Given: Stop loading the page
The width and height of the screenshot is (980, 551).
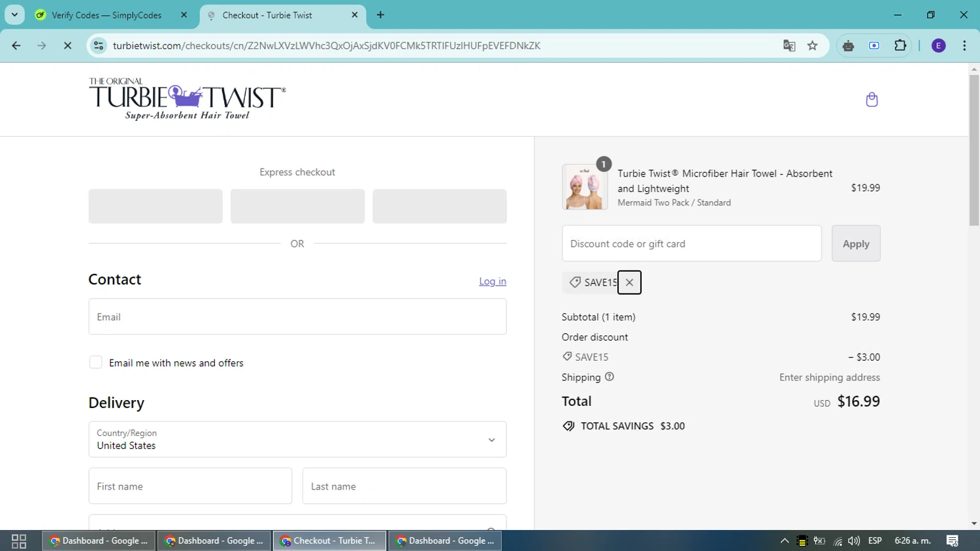Looking at the screenshot, I should pyautogui.click(x=67, y=46).
